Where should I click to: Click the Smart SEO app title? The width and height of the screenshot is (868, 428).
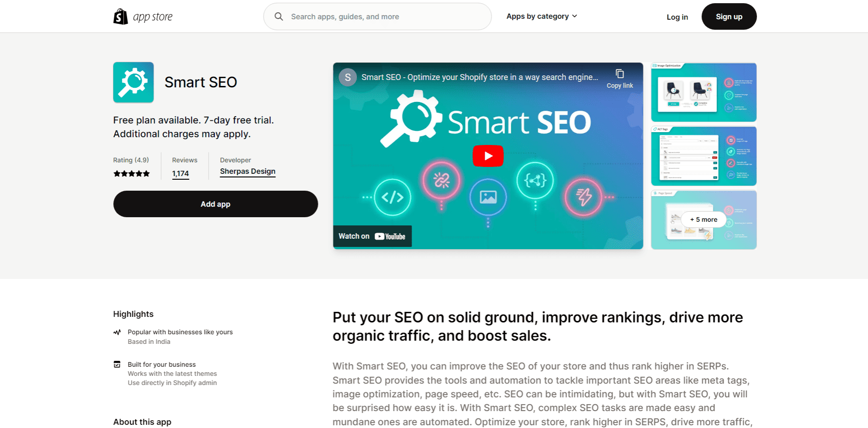click(x=201, y=82)
